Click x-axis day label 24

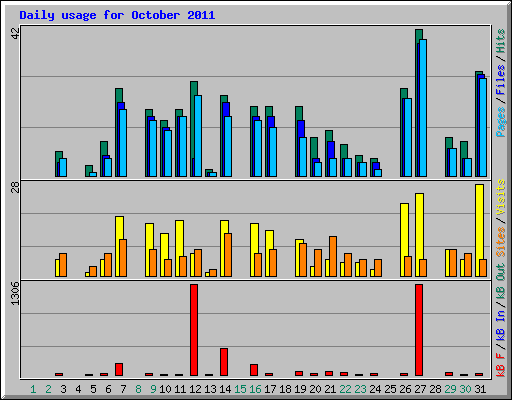pyautogui.click(x=375, y=389)
